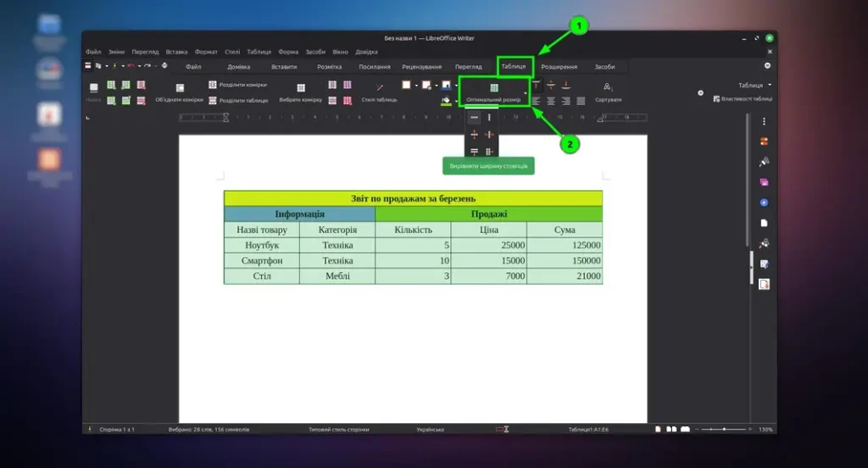The width and height of the screenshot is (868, 468).
Task: Click the Select Table purple grid icon
Action: 347,85
